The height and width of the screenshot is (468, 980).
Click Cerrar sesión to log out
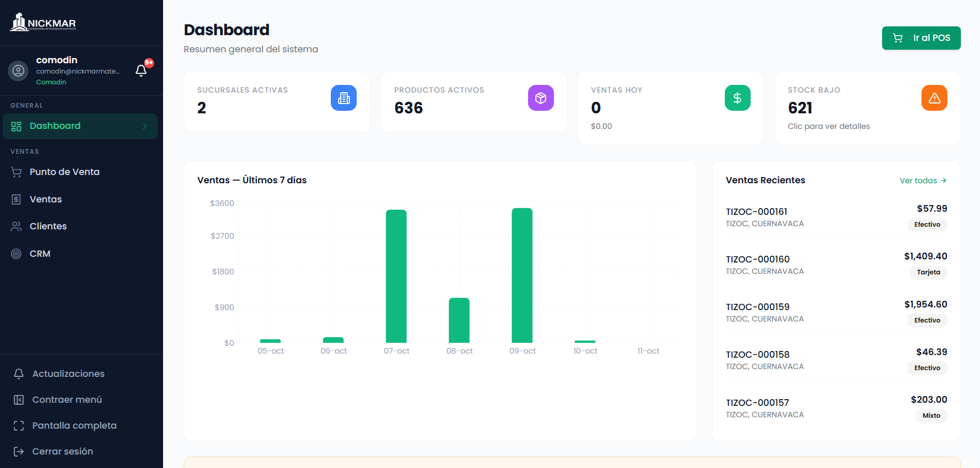[81, 451]
